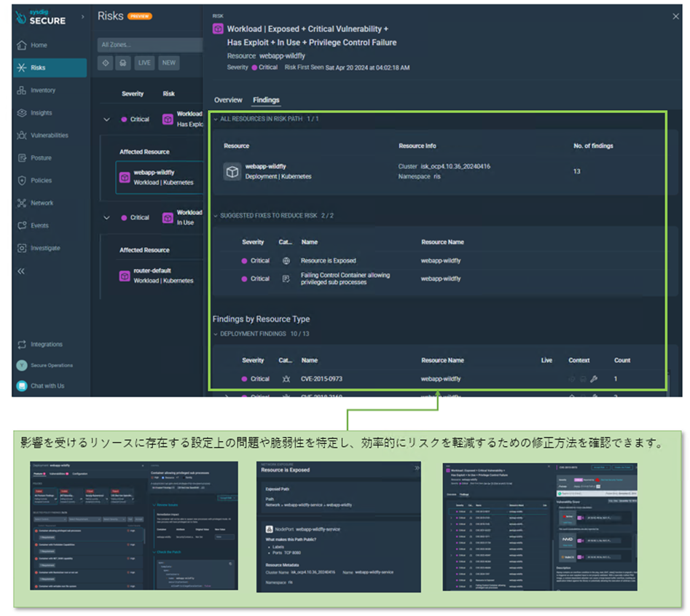Open the Resource is Exposed detail thumbnail
This screenshot has height=616, width=690.
click(340, 525)
